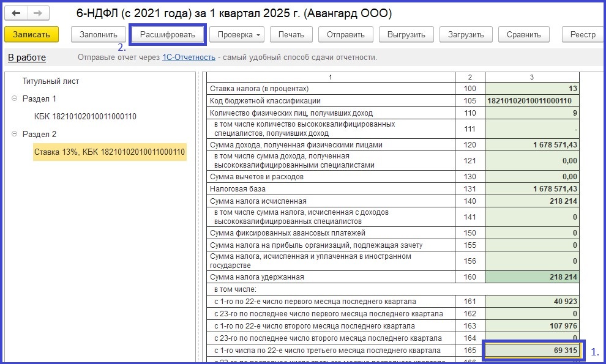Click the Записать button
The height and width of the screenshot is (364, 606).
click(x=31, y=34)
